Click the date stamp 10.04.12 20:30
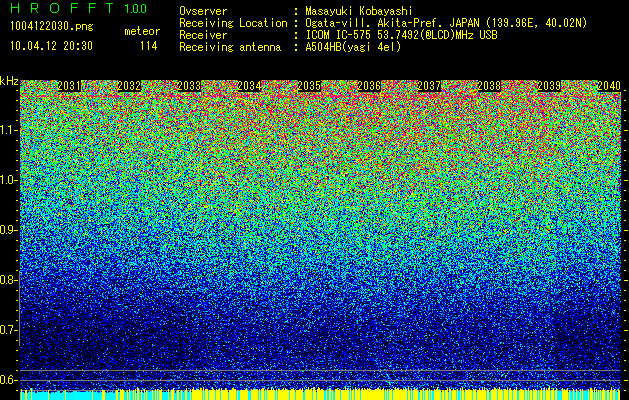 [51, 46]
